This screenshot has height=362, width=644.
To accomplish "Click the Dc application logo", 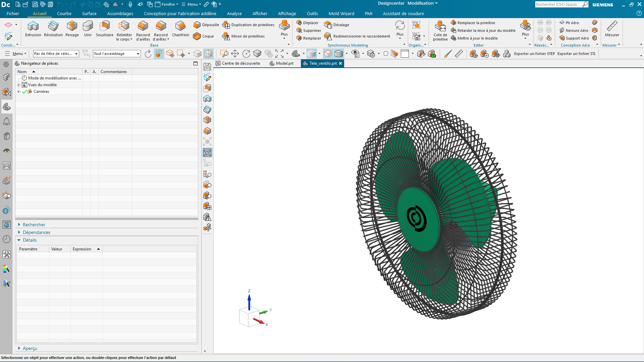I will pyautogui.click(x=6, y=4).
